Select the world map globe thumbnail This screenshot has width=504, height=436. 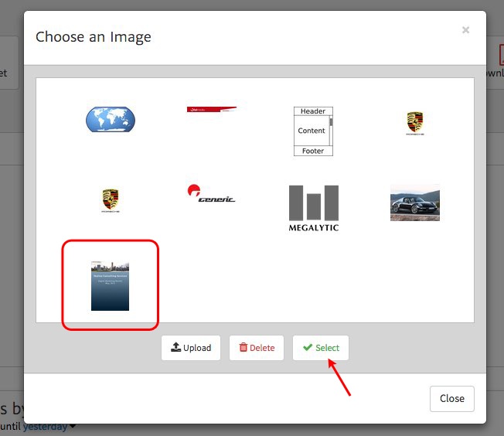click(110, 120)
